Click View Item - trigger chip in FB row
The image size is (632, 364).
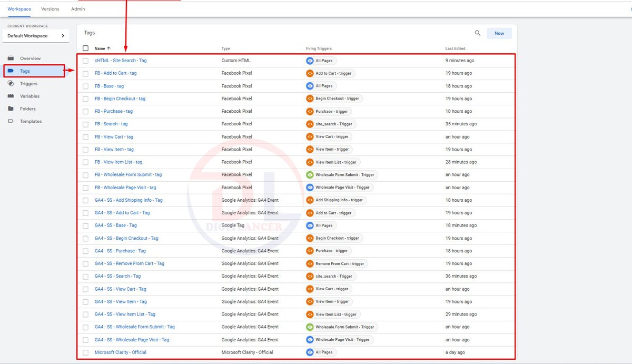[329, 150]
